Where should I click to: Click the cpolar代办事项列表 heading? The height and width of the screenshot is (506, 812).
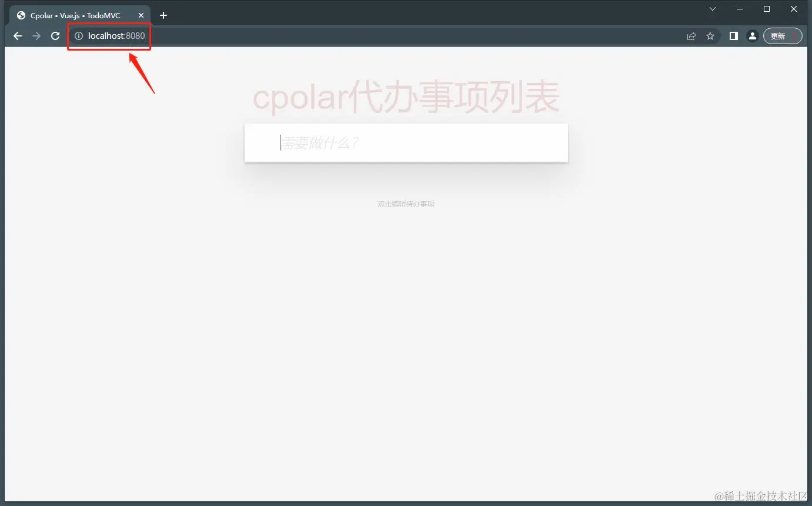click(x=406, y=97)
